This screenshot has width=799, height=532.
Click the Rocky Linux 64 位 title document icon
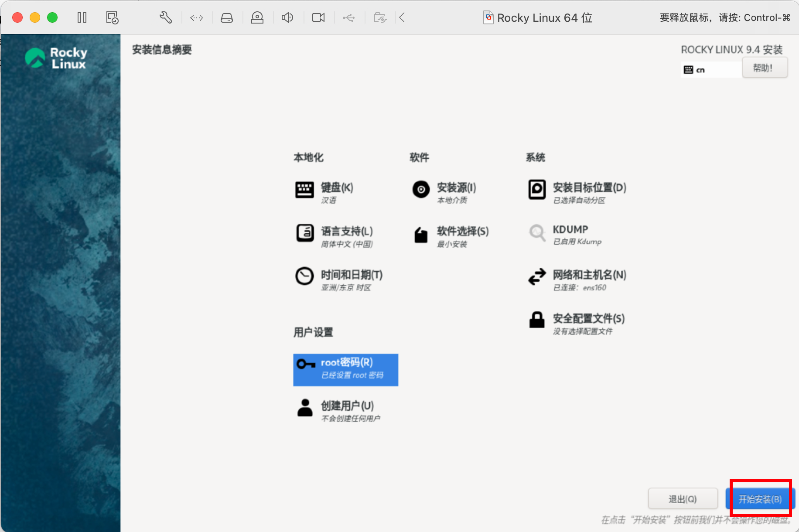pos(488,17)
